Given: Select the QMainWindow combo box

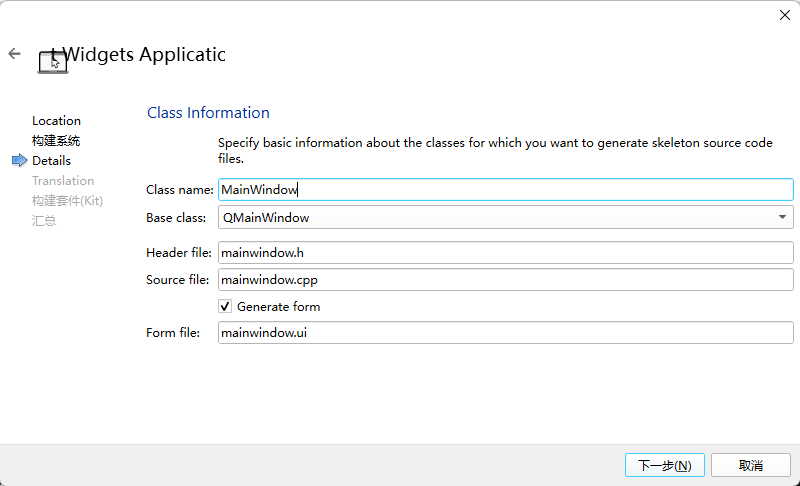Looking at the screenshot, I should tap(506, 217).
